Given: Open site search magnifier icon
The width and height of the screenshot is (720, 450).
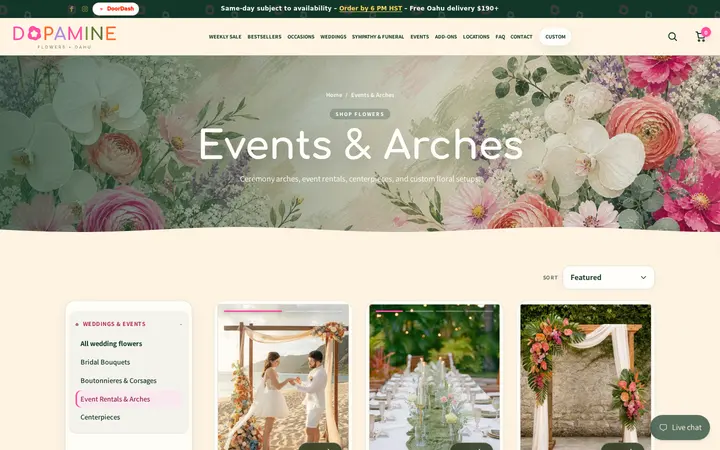Looking at the screenshot, I should click(672, 37).
